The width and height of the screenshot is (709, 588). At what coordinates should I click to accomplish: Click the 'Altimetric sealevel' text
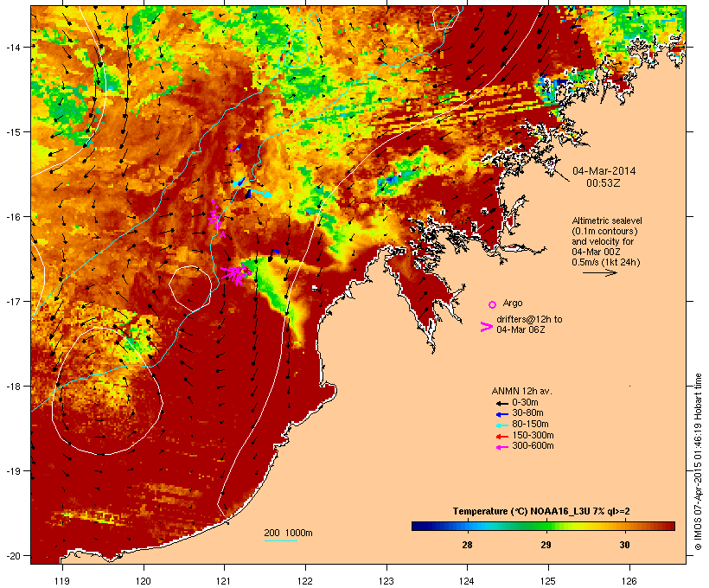(x=607, y=220)
